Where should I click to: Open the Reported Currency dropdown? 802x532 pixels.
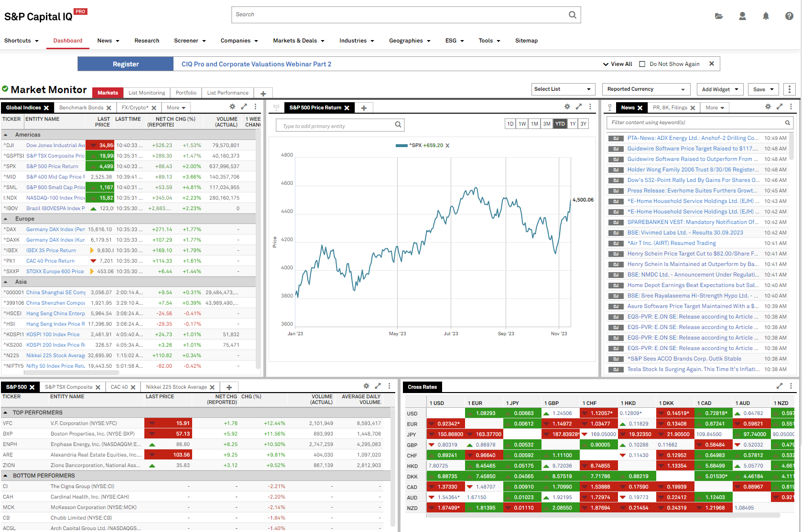647,89
